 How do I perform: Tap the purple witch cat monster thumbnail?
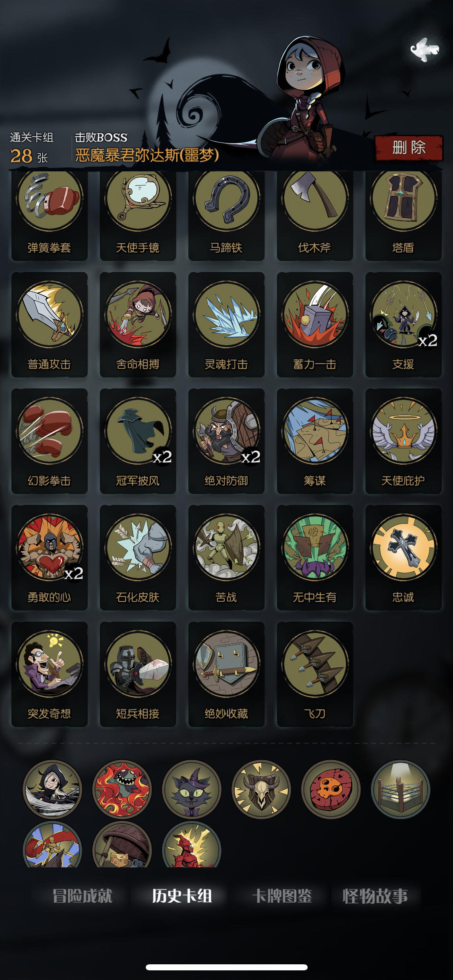[192, 789]
